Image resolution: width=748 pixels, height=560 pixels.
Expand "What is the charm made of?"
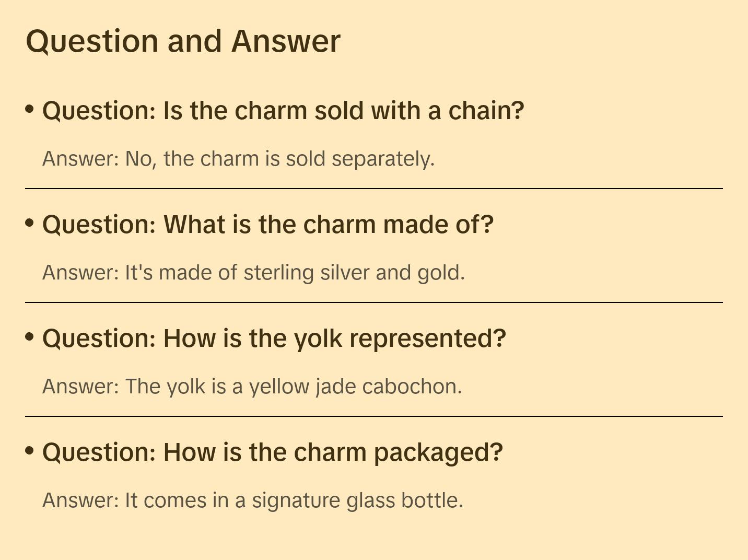[267, 225]
